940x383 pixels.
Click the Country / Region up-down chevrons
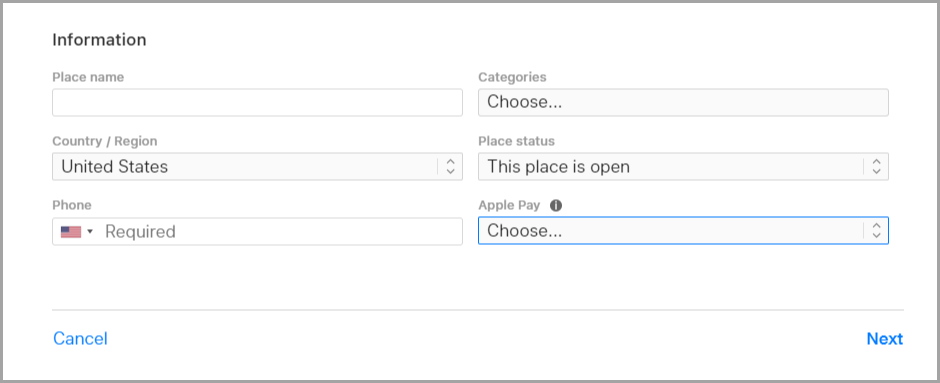(451, 167)
